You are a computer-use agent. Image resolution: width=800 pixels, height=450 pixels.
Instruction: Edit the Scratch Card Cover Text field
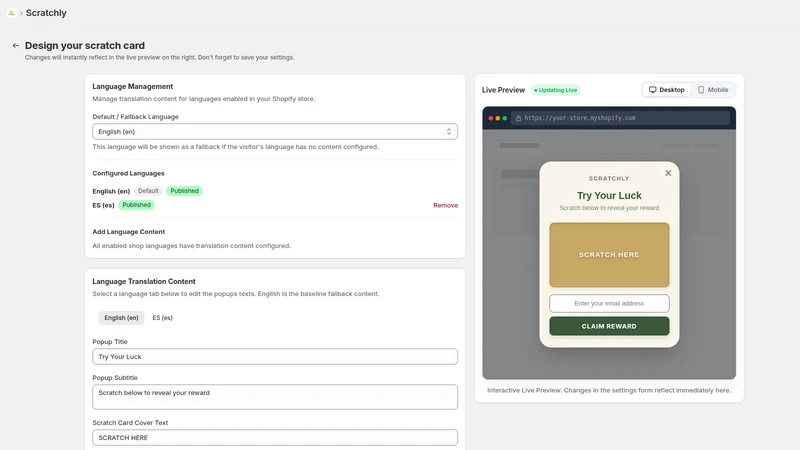click(x=274, y=438)
